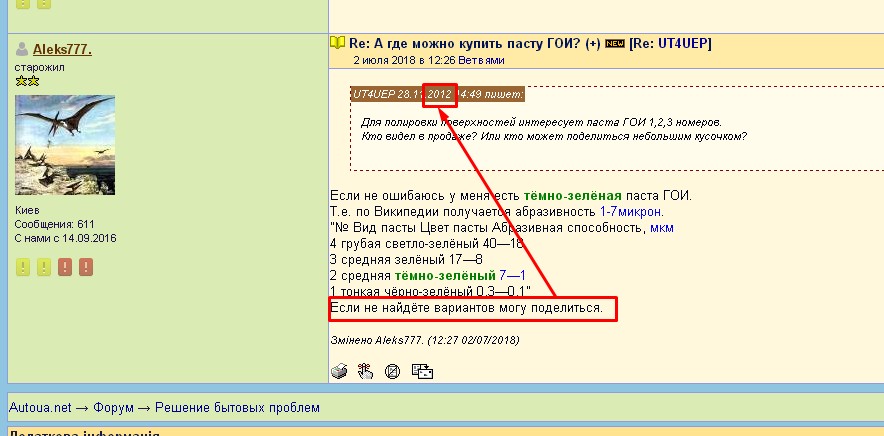Click last red exclamation warning icon
The image size is (884, 436).
click(86, 267)
